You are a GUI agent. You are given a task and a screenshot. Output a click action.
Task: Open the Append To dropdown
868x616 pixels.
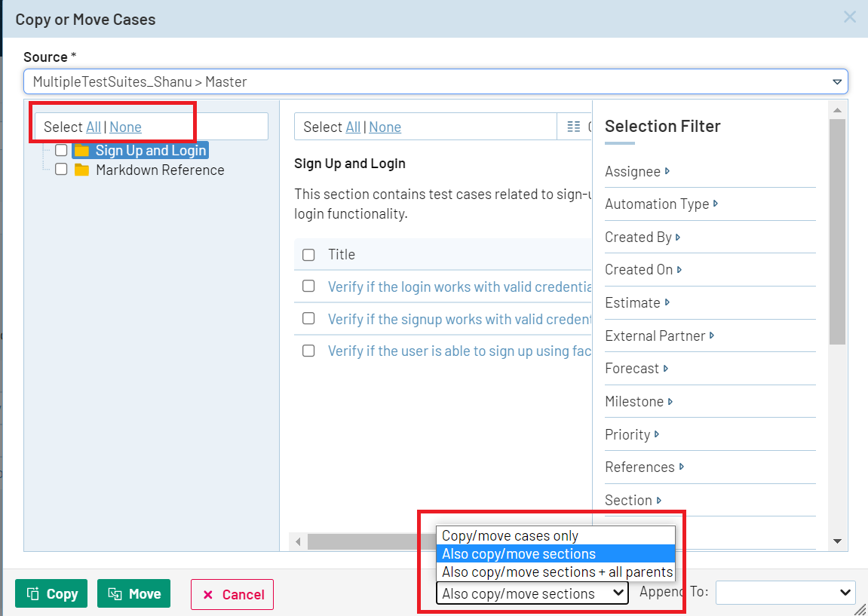(x=785, y=593)
